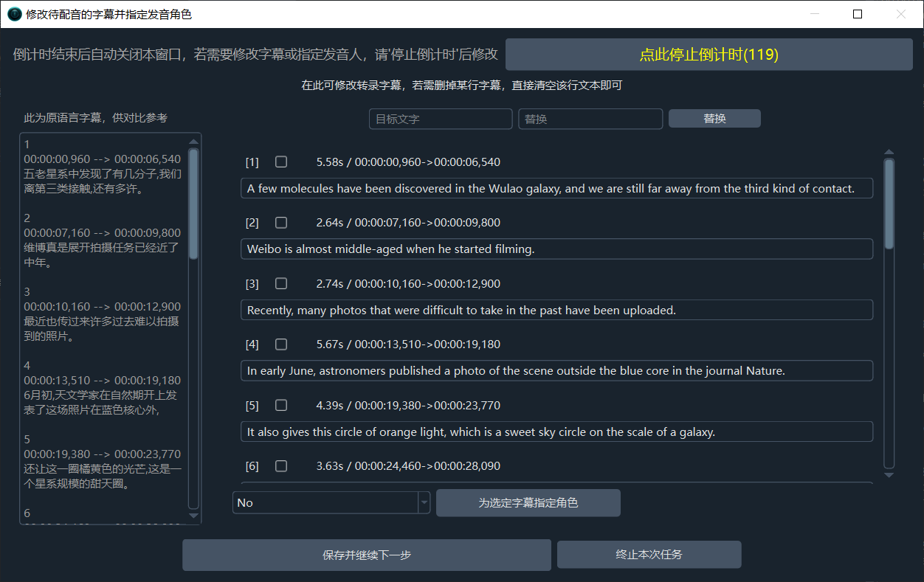Click the original subtitles panel scrollbar thumb
Screen dimensions: 924x582
tap(193, 203)
